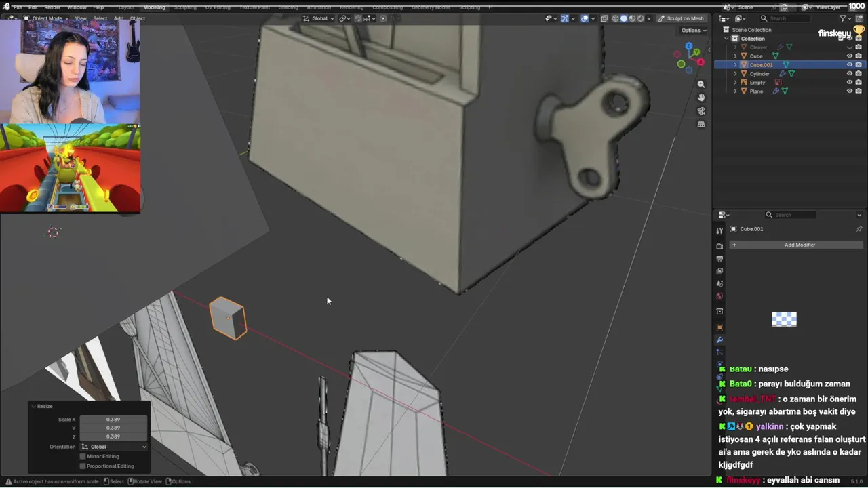Viewport: 868px width, 488px height.
Task: Click the Sculpt on Mesh button
Action: click(682, 18)
